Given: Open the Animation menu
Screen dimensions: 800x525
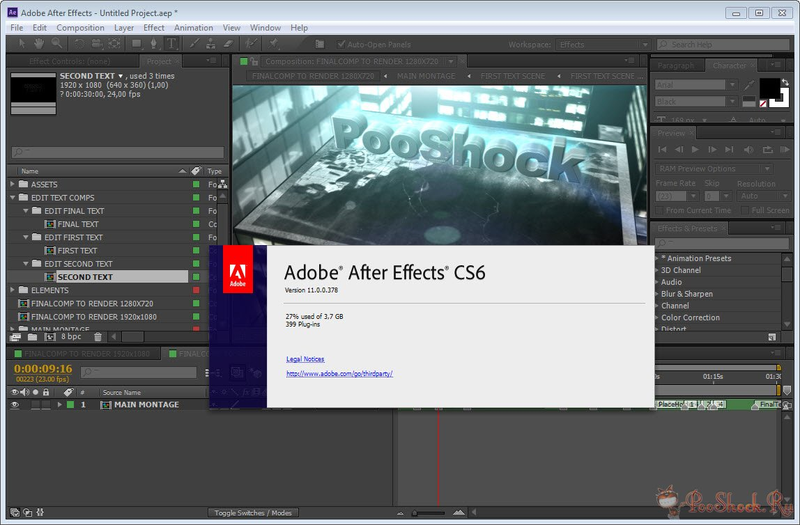Looking at the screenshot, I should point(193,28).
